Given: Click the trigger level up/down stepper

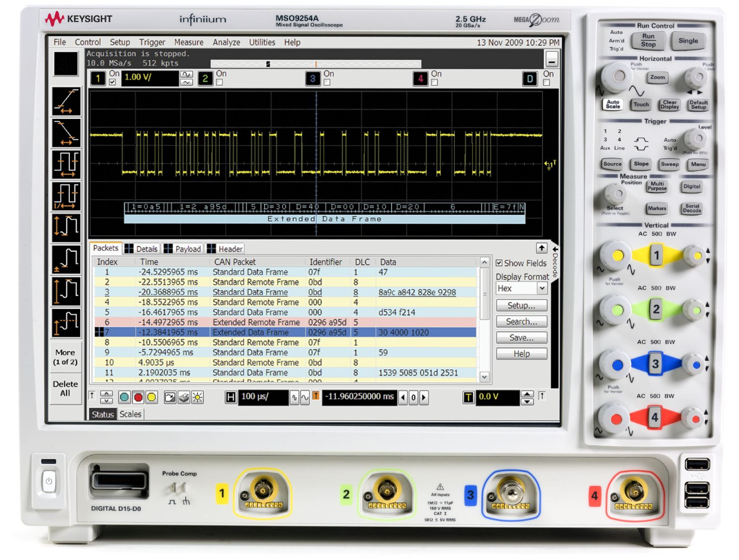Looking at the screenshot, I should (527, 398).
